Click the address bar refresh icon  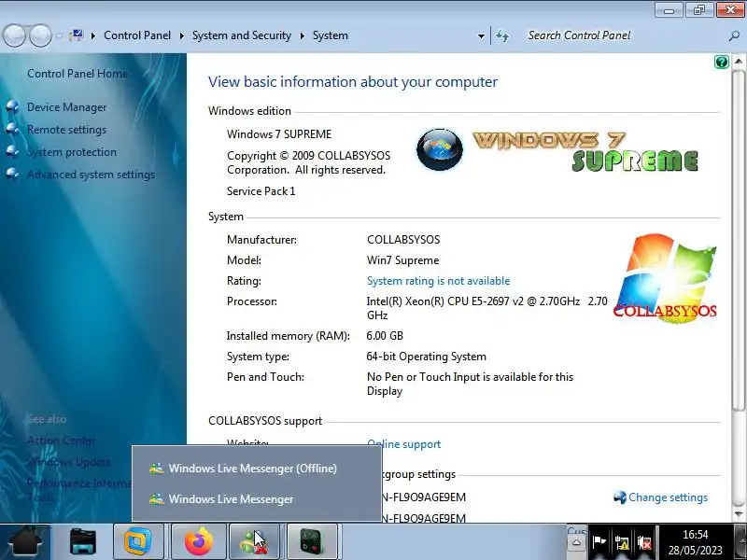502,36
